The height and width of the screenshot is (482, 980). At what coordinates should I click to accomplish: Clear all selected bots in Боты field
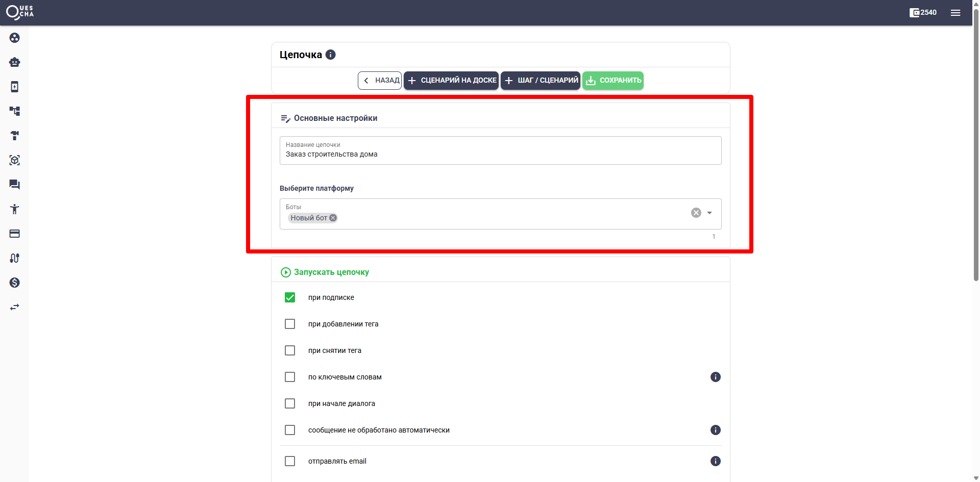click(x=696, y=213)
